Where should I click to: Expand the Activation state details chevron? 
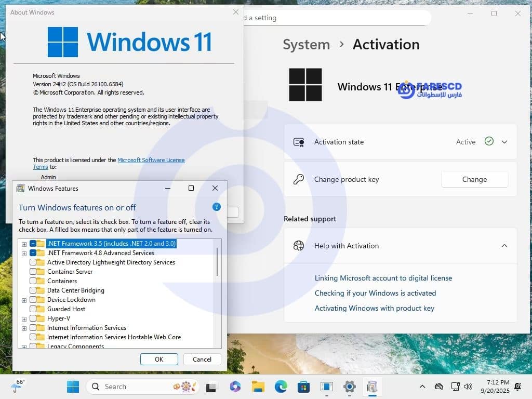point(504,142)
